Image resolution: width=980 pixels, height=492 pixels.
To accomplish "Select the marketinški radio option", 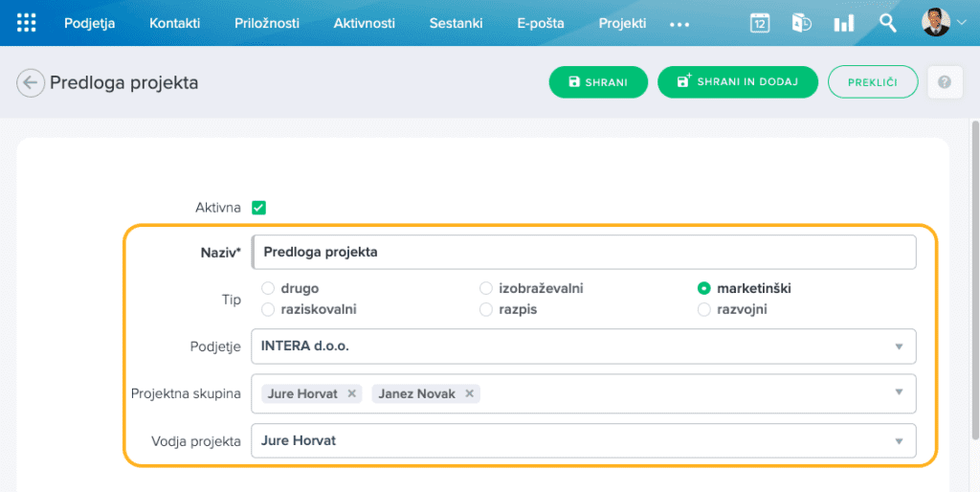I will [703, 288].
